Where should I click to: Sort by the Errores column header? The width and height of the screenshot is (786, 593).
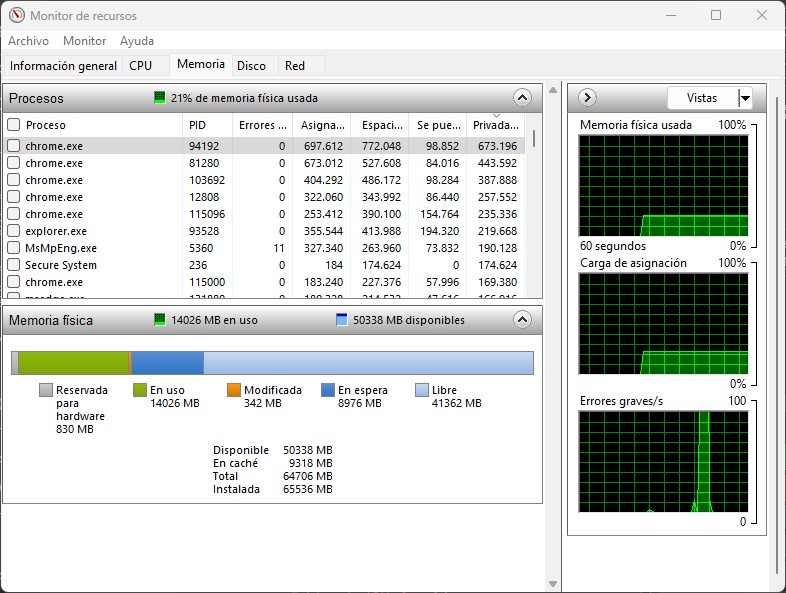pos(263,125)
